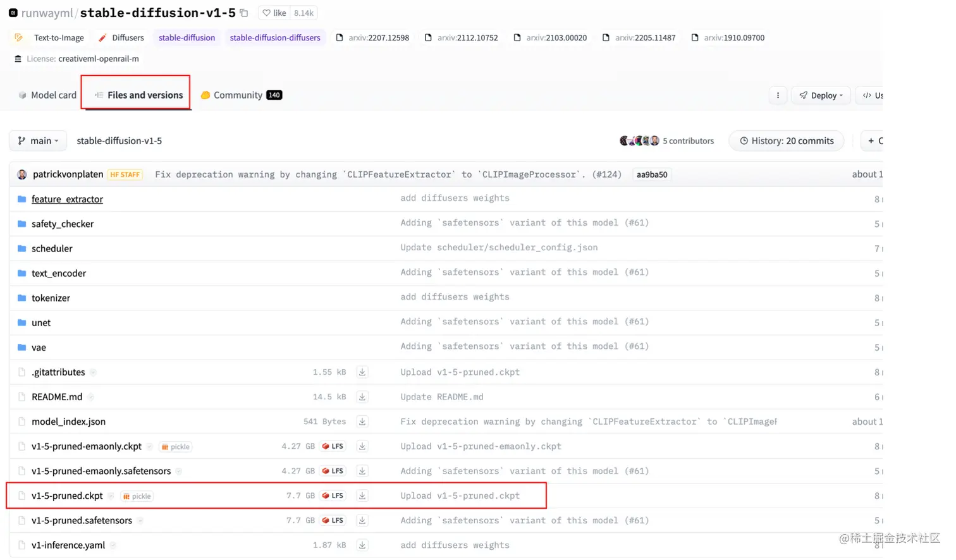
Task: Open arxiv:1910.09700 paper tag
Action: pyautogui.click(x=728, y=38)
